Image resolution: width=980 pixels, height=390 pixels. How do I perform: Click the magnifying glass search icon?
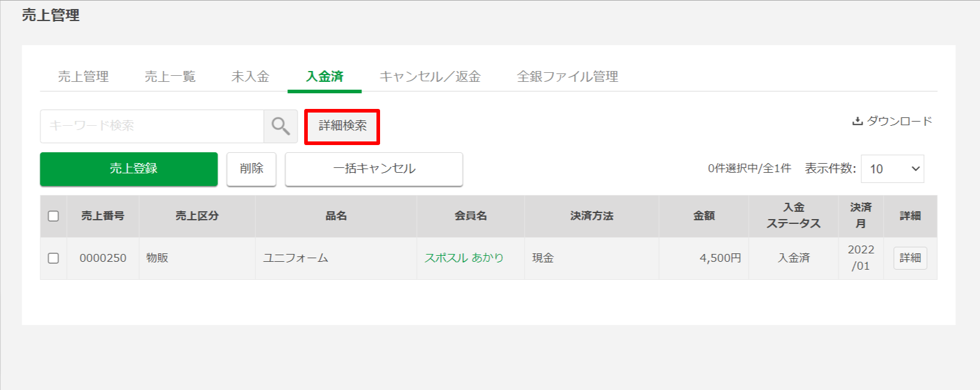[x=281, y=126]
